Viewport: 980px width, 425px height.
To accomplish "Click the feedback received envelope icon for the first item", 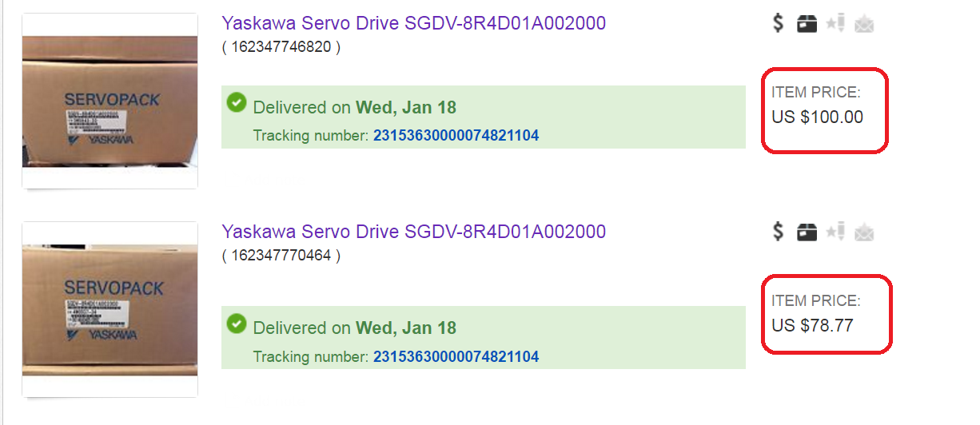I will click(863, 25).
